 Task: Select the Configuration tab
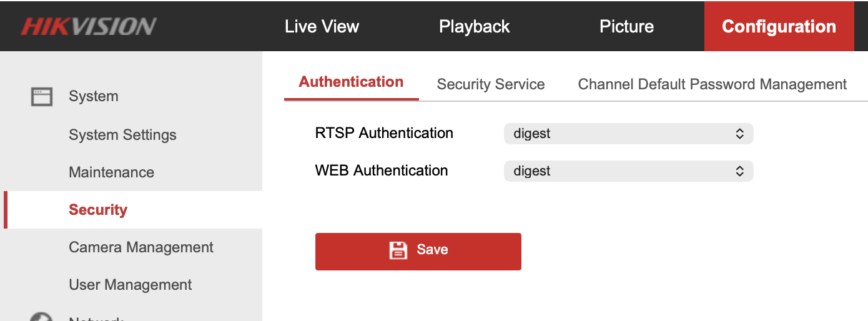pyautogui.click(x=779, y=26)
